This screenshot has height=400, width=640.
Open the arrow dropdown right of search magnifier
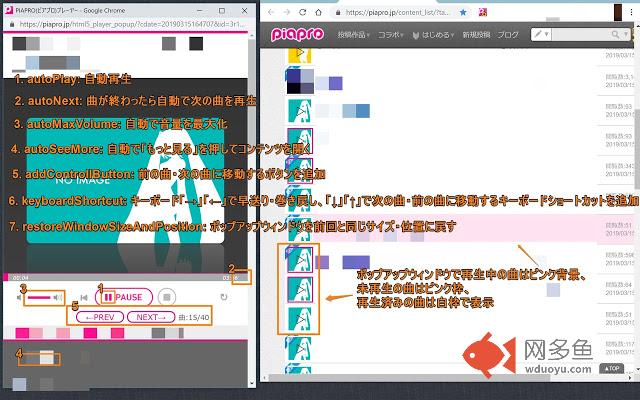(x=626, y=35)
